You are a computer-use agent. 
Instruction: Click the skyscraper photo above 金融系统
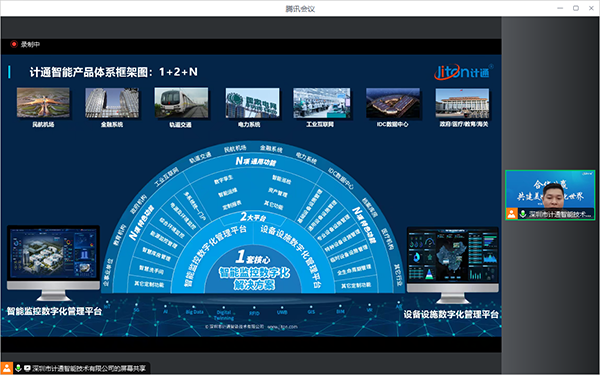pyautogui.click(x=112, y=103)
